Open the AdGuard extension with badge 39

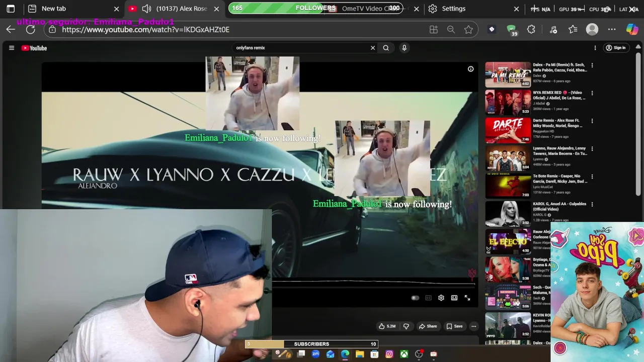tap(512, 30)
